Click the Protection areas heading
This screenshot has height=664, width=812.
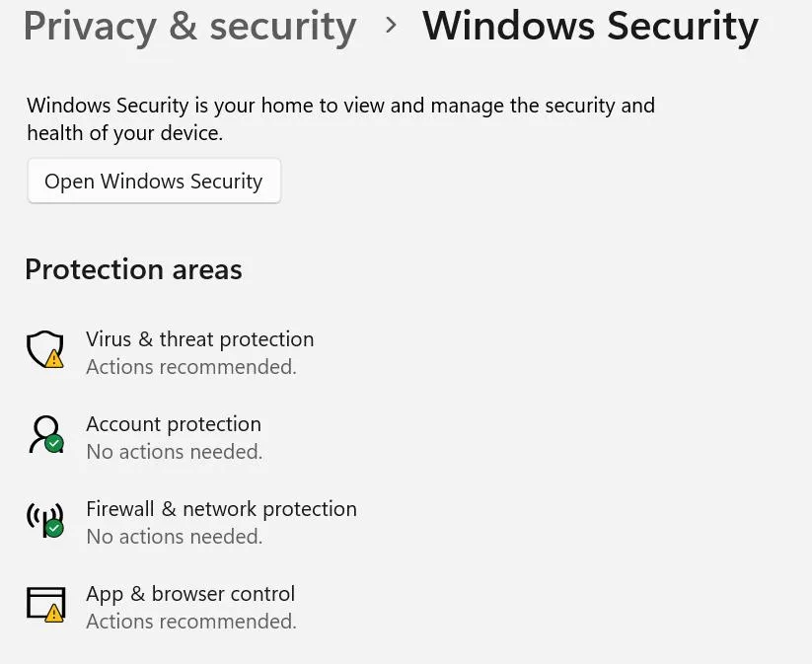point(133,269)
